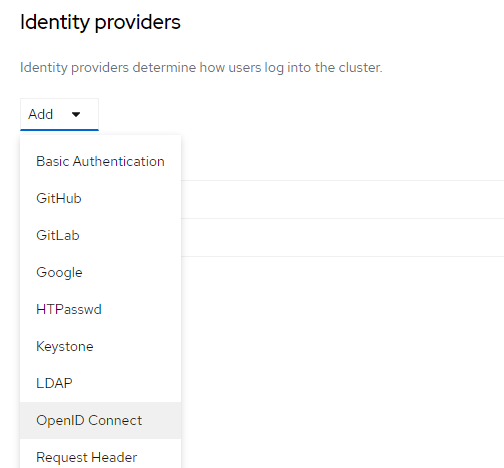Click the word 'Connect' in OpenID Connect
The image size is (504, 468).
click(x=115, y=420)
